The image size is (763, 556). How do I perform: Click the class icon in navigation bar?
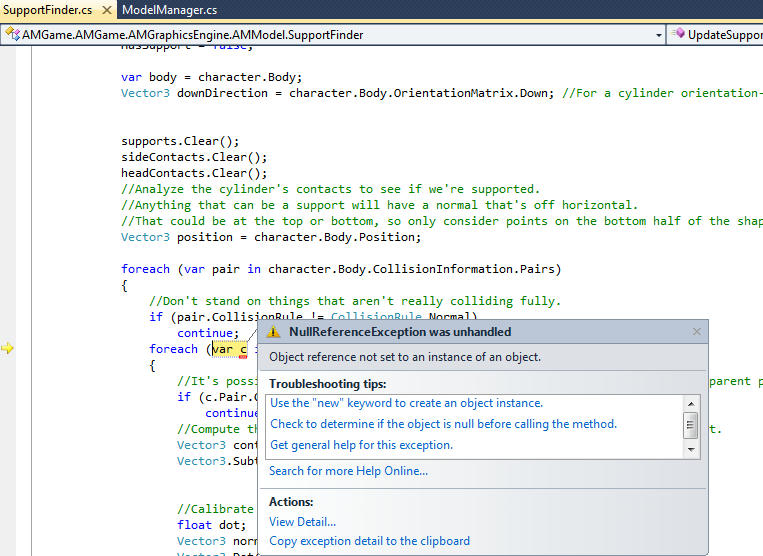tap(13, 34)
